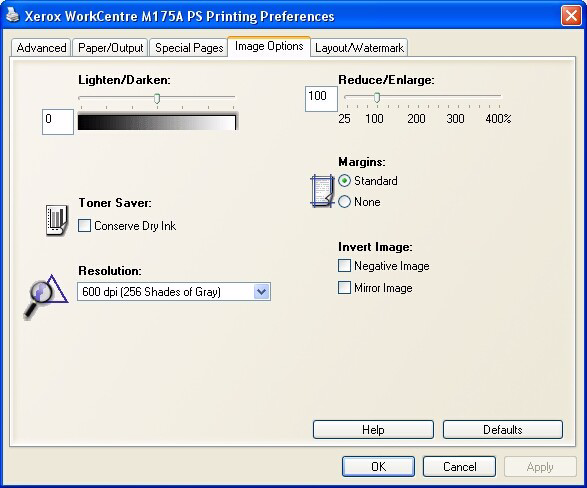The image size is (587, 488).
Task: Click the Resolution magnifying glass icon
Action: [46, 297]
